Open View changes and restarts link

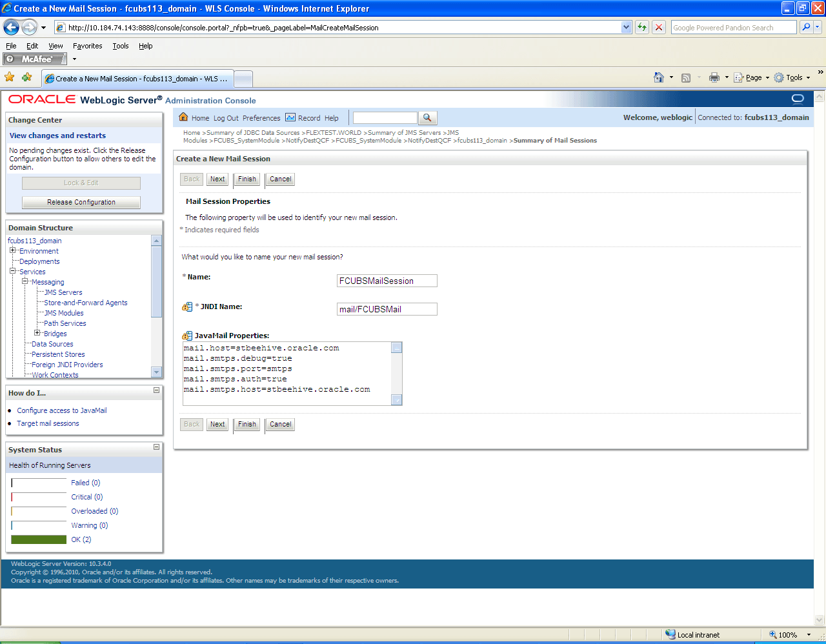tap(57, 136)
